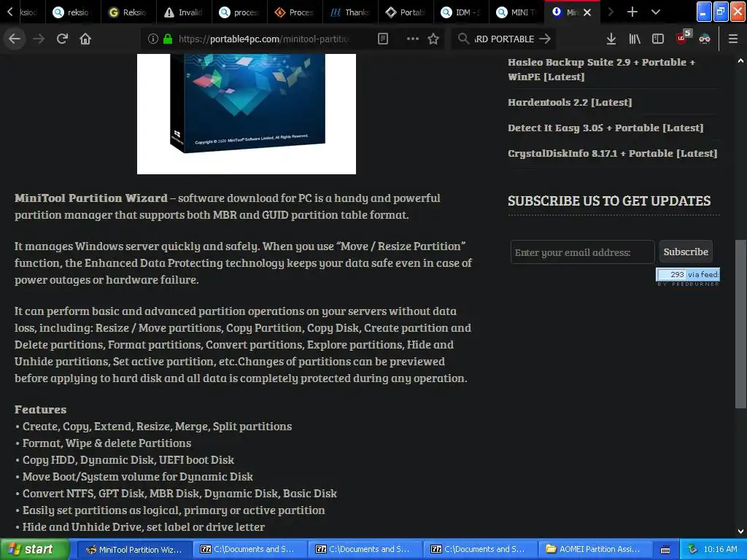Switch to MiniTool Partition Wizard taskbar item
747x560 pixels.
(x=134, y=549)
